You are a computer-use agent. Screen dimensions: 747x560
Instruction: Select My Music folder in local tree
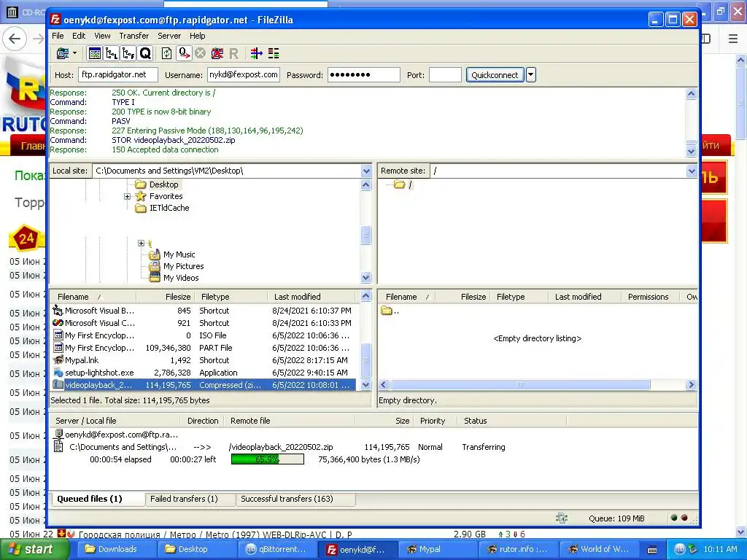179,254
